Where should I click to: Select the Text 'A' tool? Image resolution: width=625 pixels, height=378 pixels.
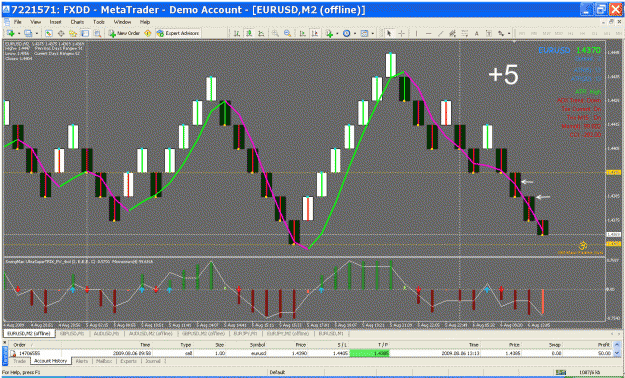476,33
